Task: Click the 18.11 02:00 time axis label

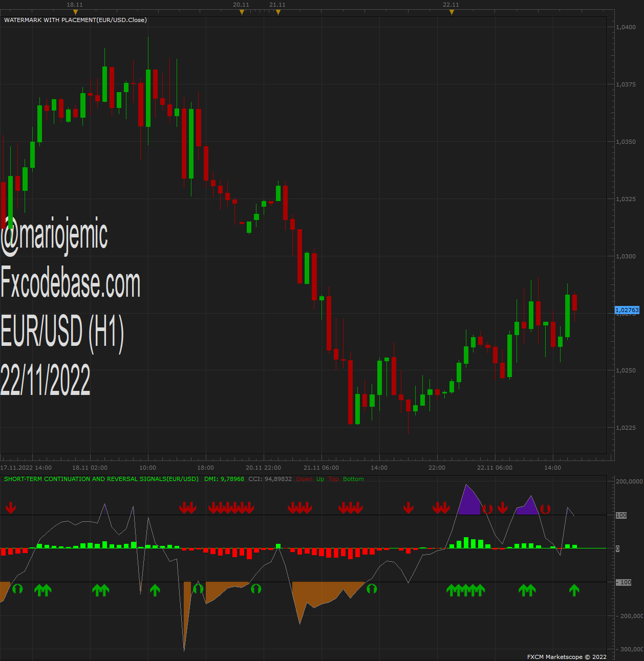Action: (x=90, y=468)
